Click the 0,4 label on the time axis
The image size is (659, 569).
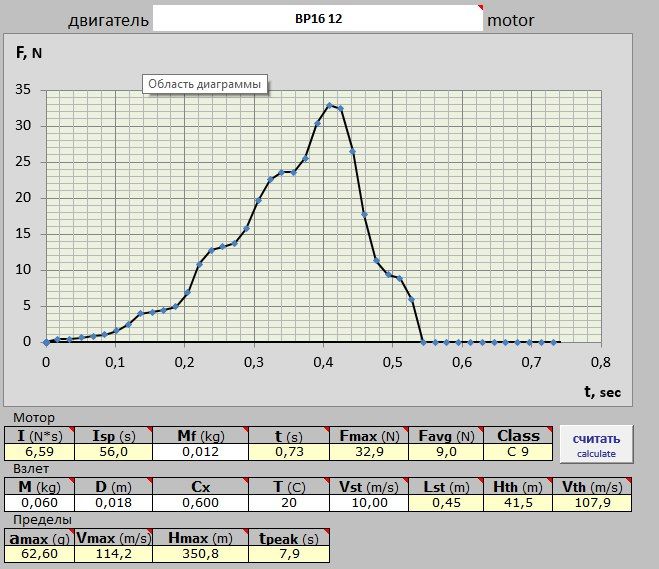323,362
